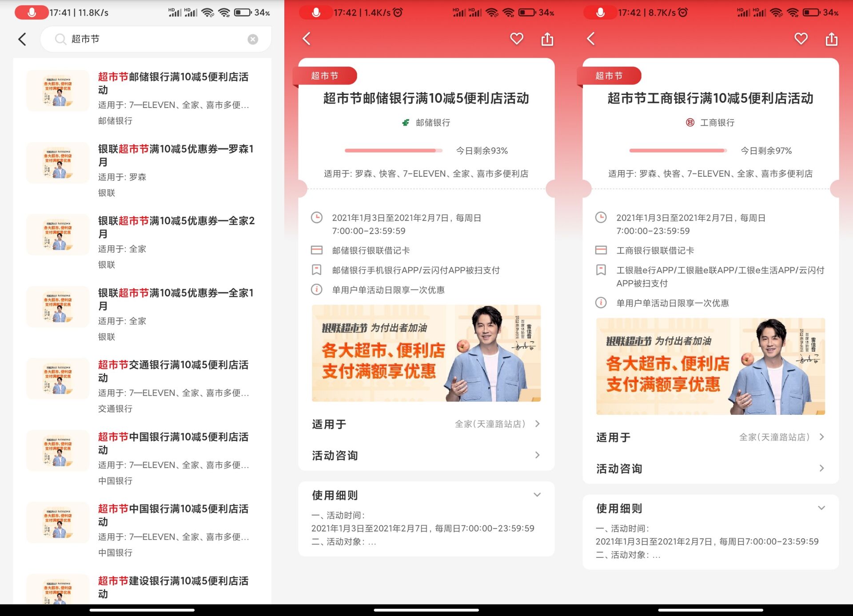
Task: Favorite the 邮储银行 activity with the heart icon
Action: [x=516, y=39]
